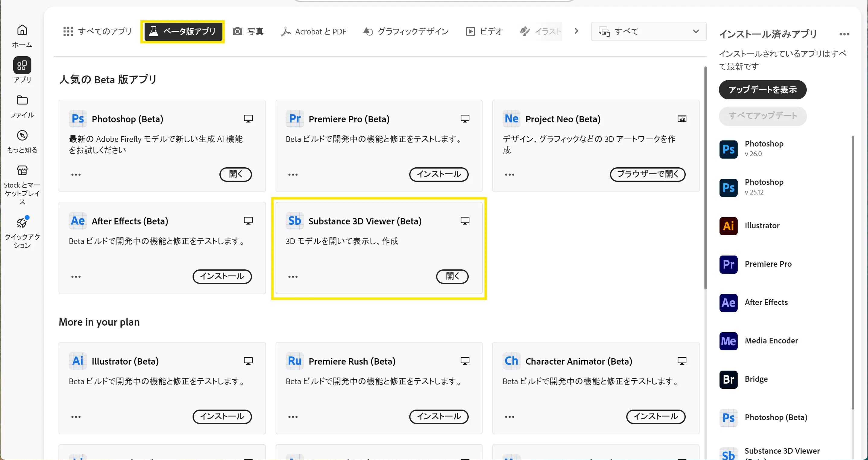Click web platform icon on Project Neo card
Screen dimensions: 868x460
682,119
